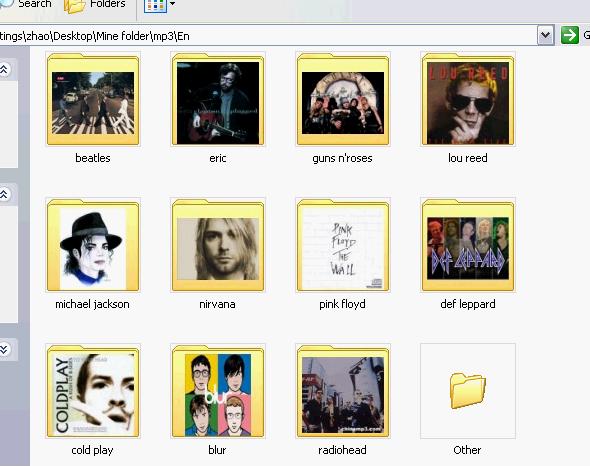Open the beatles folder thumbnail
590x466 pixels.
click(x=93, y=99)
